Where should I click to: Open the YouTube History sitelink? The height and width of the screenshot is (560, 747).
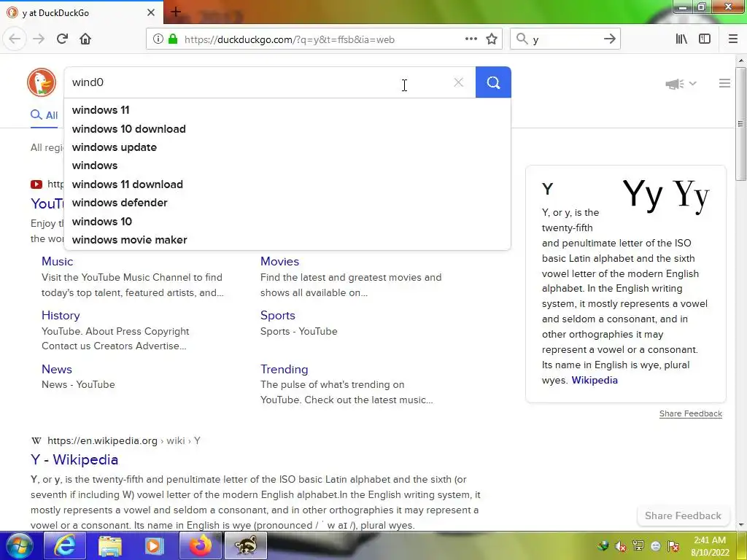pyautogui.click(x=61, y=315)
